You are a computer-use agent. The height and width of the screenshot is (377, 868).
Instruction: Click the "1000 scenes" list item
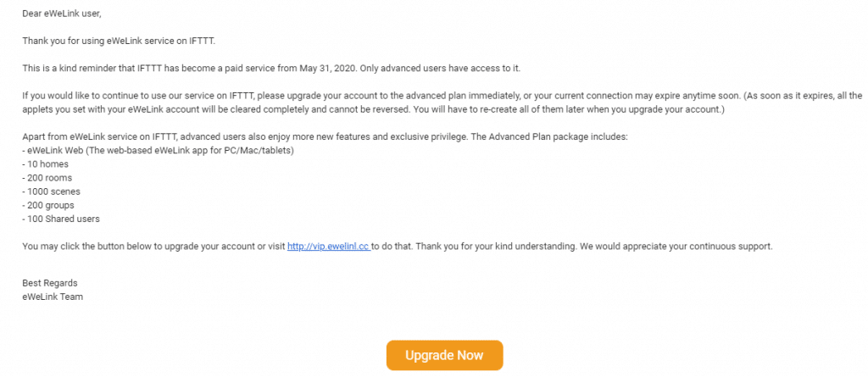52,191
